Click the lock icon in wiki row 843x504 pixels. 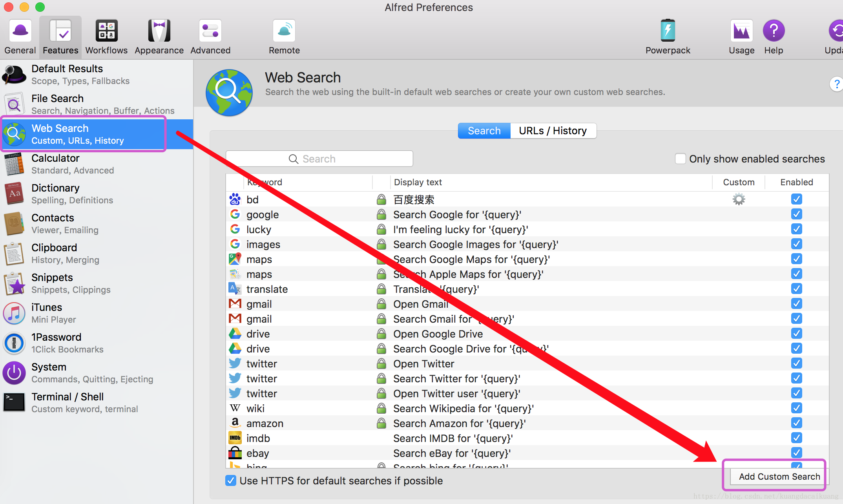(x=381, y=408)
